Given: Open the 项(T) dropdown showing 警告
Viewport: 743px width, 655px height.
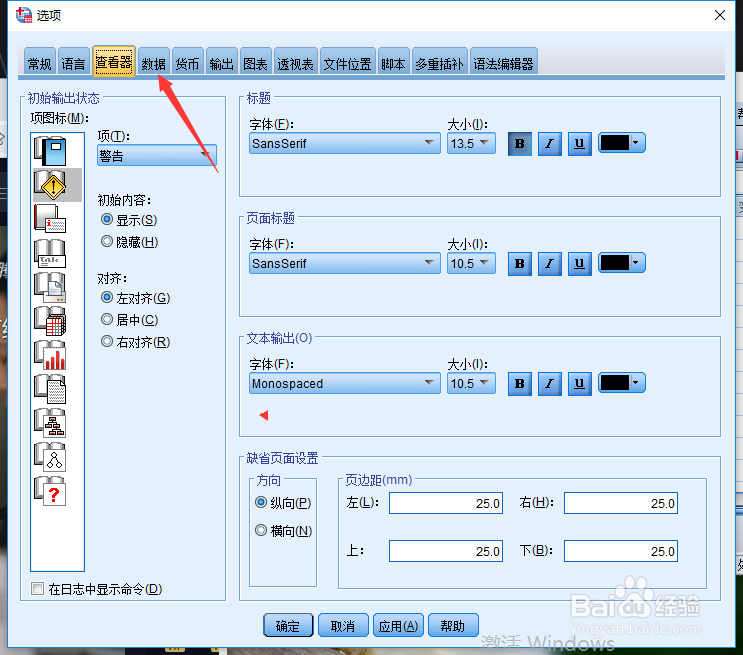Looking at the screenshot, I should pos(157,155).
